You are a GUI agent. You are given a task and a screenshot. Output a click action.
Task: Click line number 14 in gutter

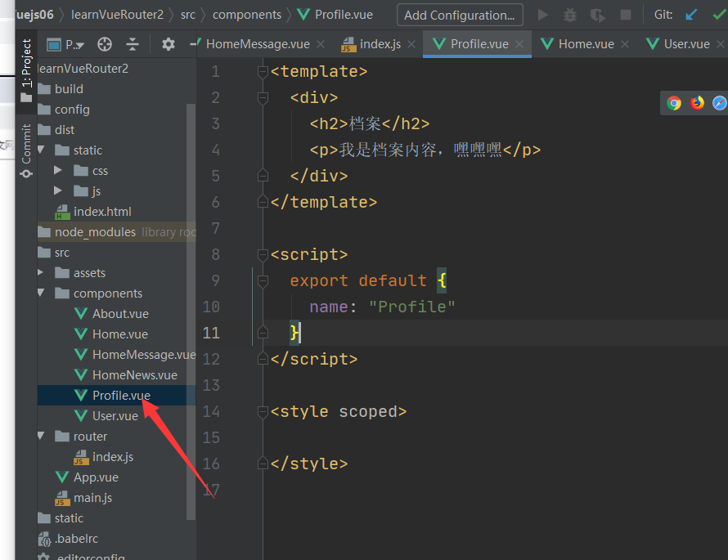(211, 411)
